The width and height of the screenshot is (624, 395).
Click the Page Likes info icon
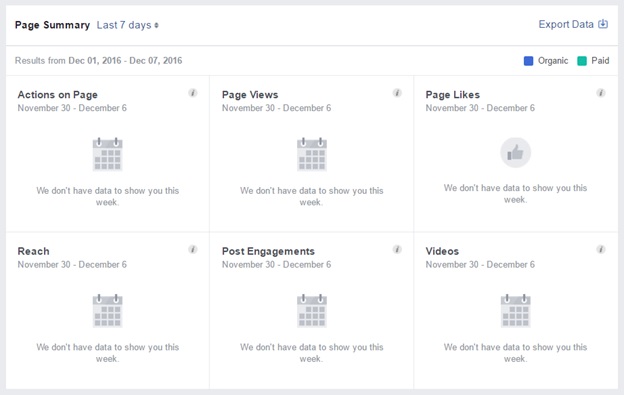click(601, 93)
